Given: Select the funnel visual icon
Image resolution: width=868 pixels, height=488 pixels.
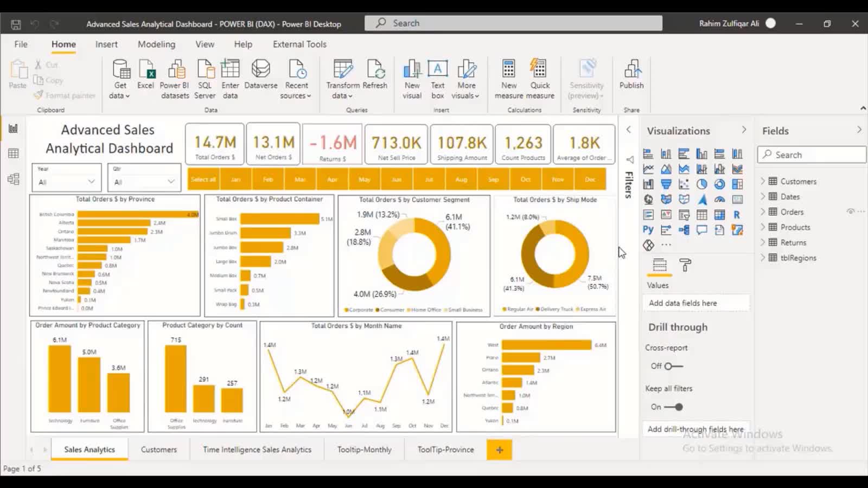Looking at the screenshot, I should pyautogui.click(x=666, y=184).
